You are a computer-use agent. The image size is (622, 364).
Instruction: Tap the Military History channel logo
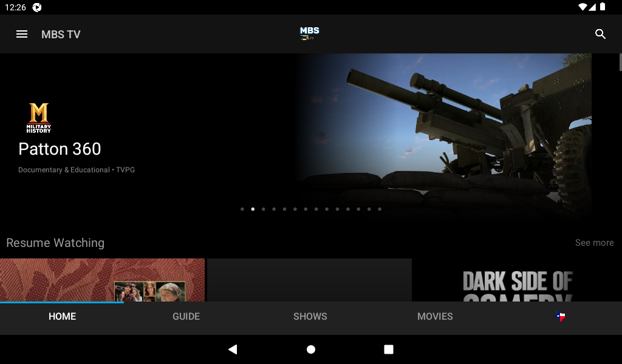click(39, 118)
